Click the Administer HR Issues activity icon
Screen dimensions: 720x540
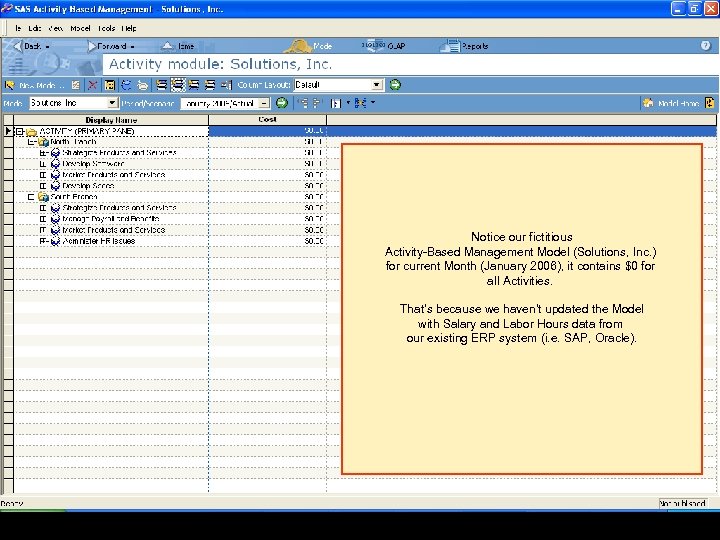pos(55,241)
